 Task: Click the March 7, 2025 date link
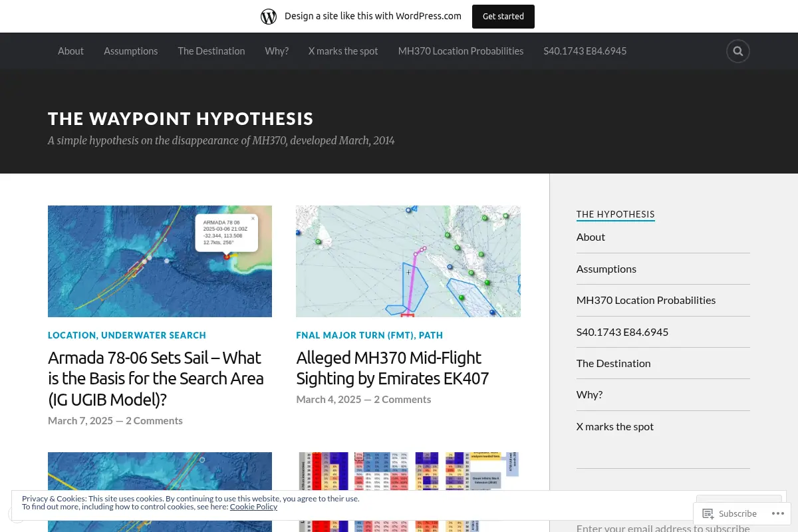tap(80, 420)
